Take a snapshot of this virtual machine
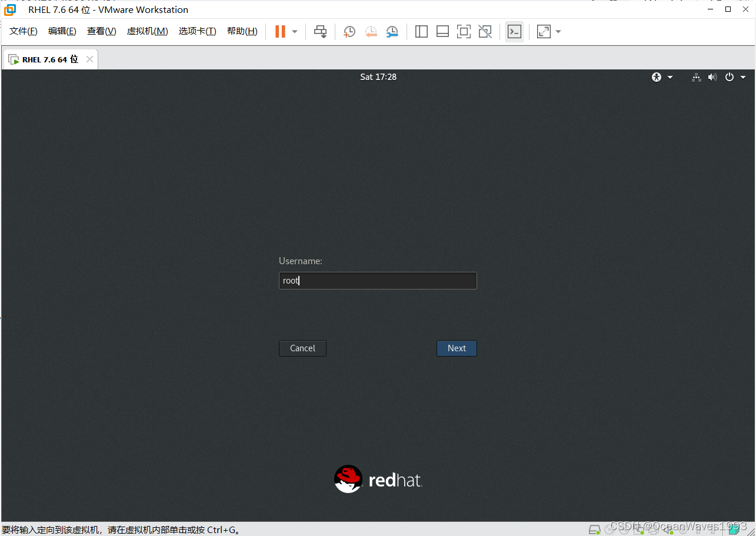Screen dimensions: 756x536 point(349,32)
